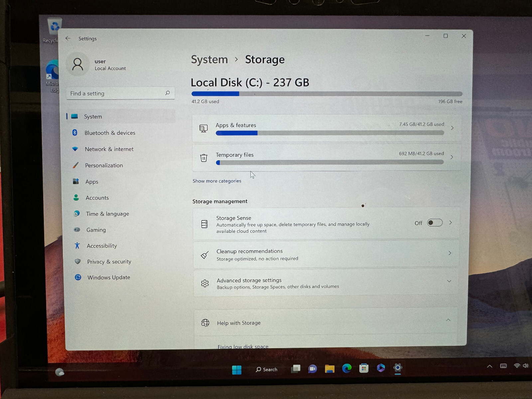Click the System breadcrumb link
Screen dimensions: 532x399
point(209,60)
